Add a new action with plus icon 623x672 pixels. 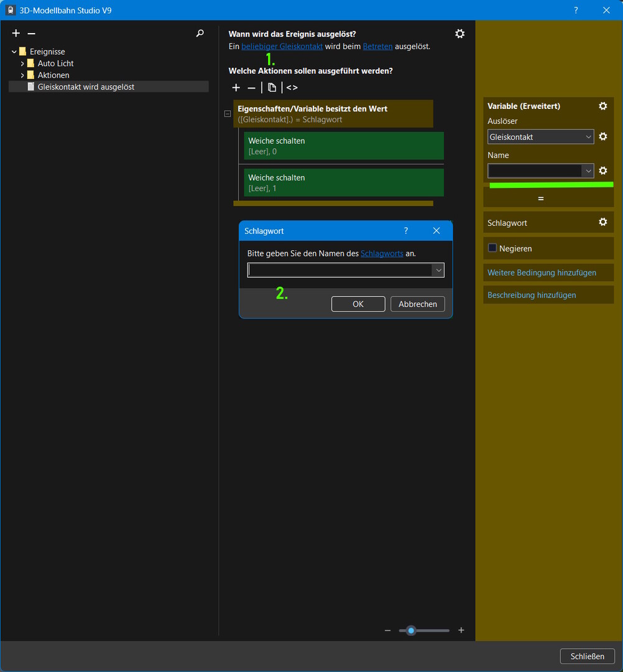pyautogui.click(x=236, y=88)
